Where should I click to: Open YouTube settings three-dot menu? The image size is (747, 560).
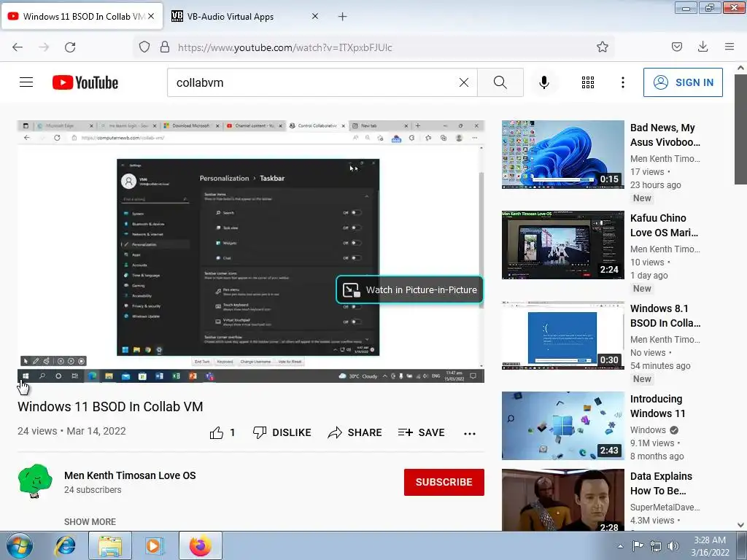click(623, 82)
